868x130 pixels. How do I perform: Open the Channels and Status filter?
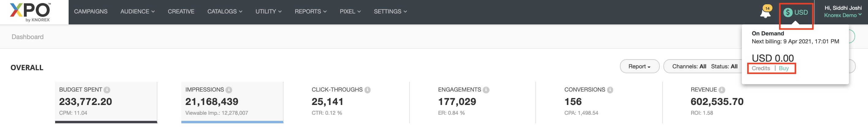click(x=704, y=67)
